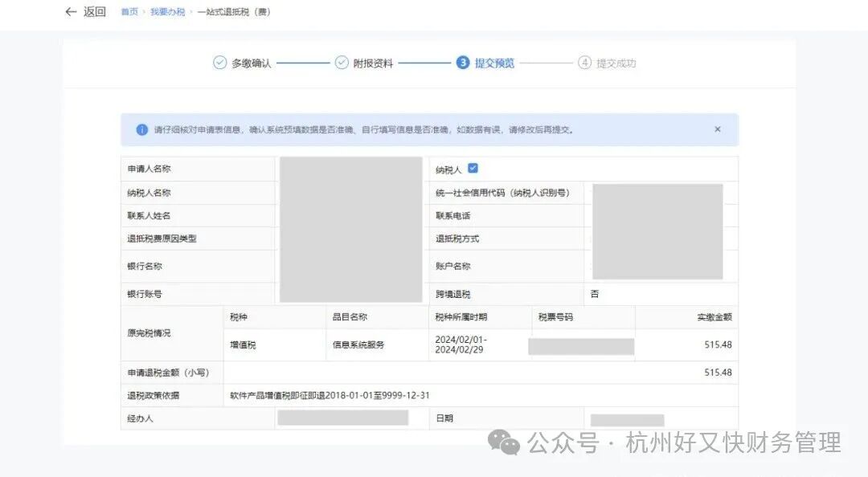868x477 pixels.
Task: Click the completed checkmark on 多缴确认 step
Action: coord(219,62)
